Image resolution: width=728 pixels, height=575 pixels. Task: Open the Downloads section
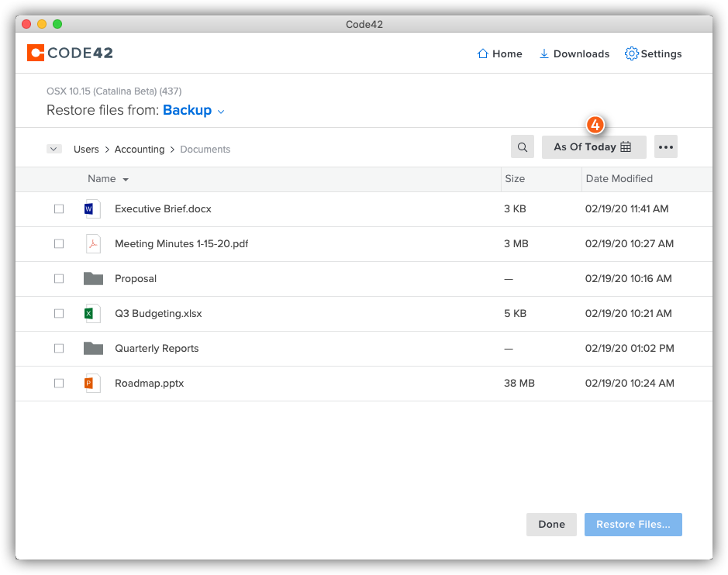click(574, 54)
